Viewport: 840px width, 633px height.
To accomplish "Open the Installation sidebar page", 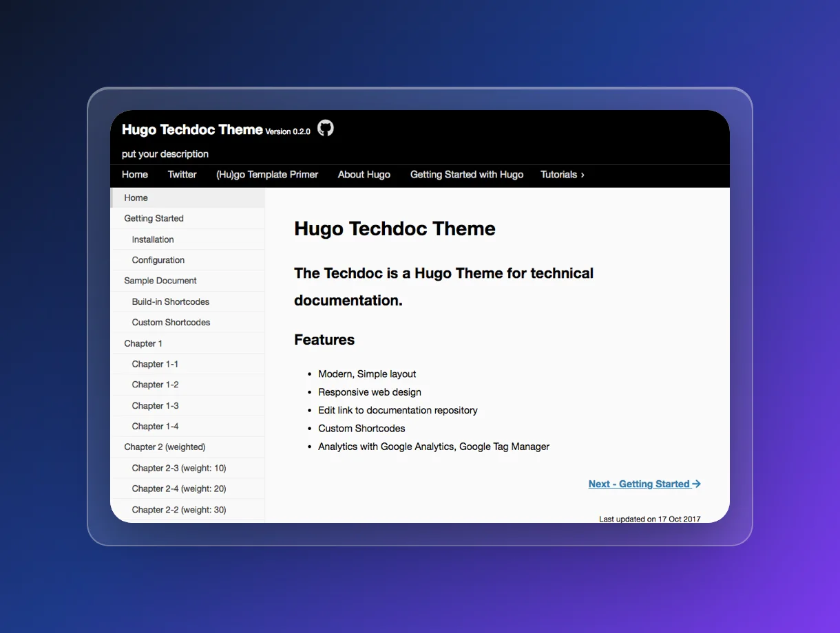I will point(187,239).
